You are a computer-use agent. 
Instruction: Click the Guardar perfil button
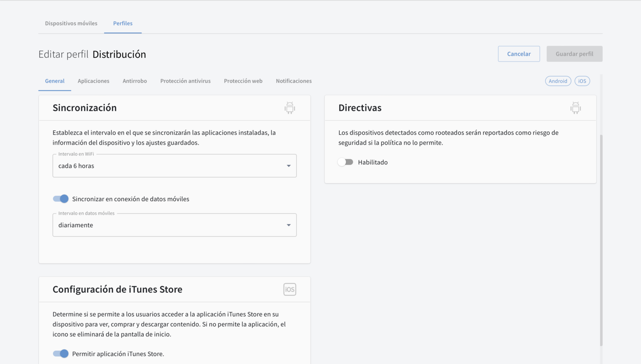click(574, 54)
